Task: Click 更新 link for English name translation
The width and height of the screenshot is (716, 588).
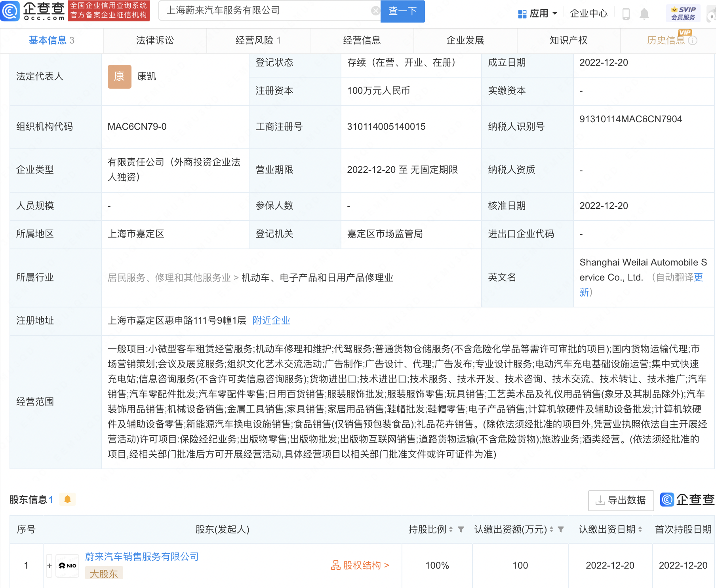Action: [x=698, y=277]
